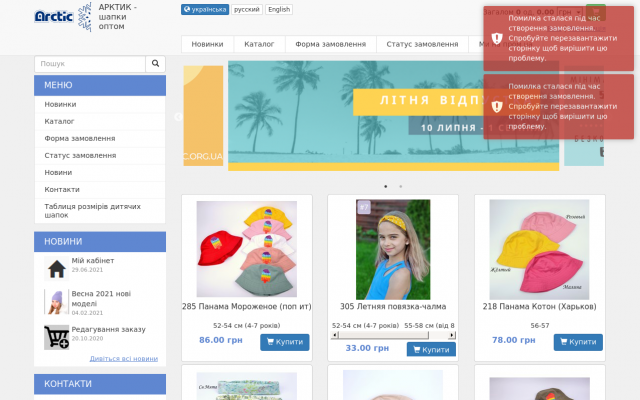Open product title 285 Панама Мороженое
Screen dimensions: 640x400
point(247,307)
